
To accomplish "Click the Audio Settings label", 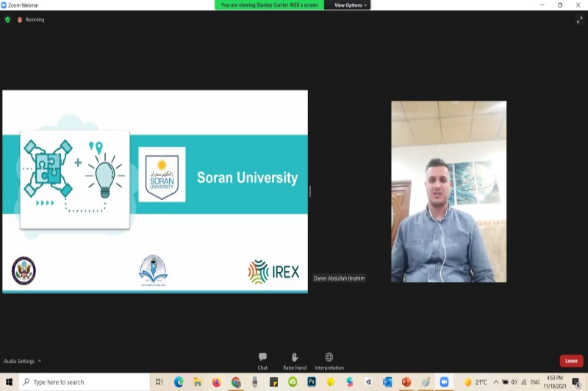I will 19,361.
